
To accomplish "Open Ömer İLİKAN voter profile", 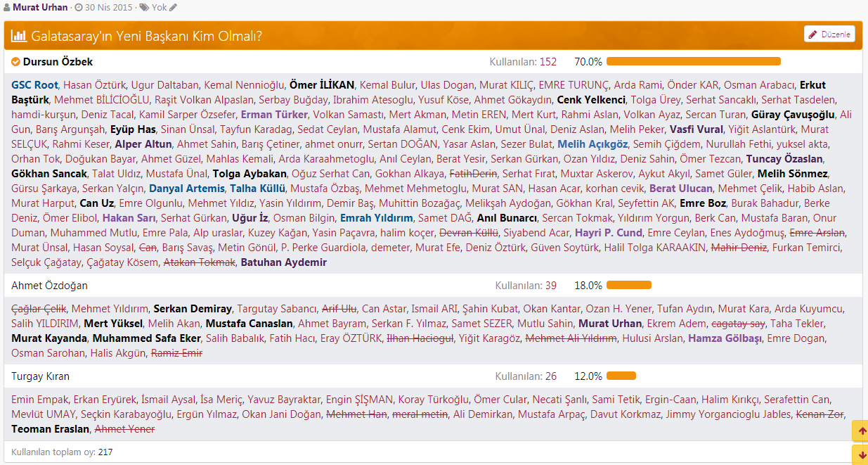I will [x=322, y=85].
